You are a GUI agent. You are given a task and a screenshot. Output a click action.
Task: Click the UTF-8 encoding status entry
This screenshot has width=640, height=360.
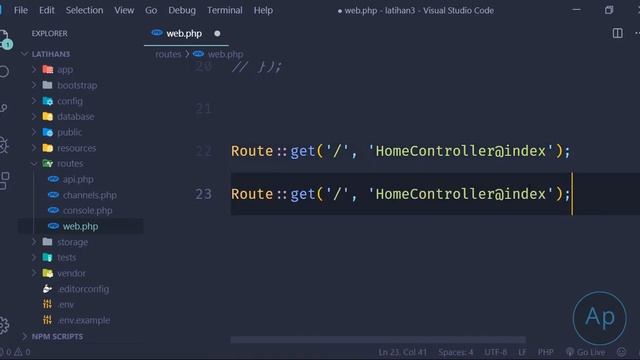[x=496, y=352]
